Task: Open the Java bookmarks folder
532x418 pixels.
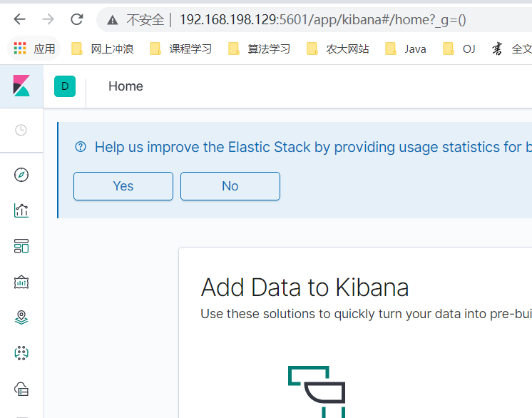Action: pos(406,49)
